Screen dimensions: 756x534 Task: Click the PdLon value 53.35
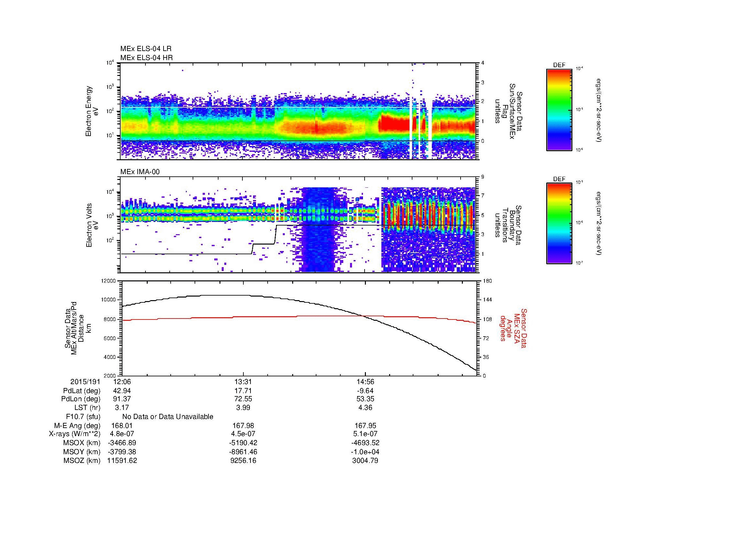365,399
